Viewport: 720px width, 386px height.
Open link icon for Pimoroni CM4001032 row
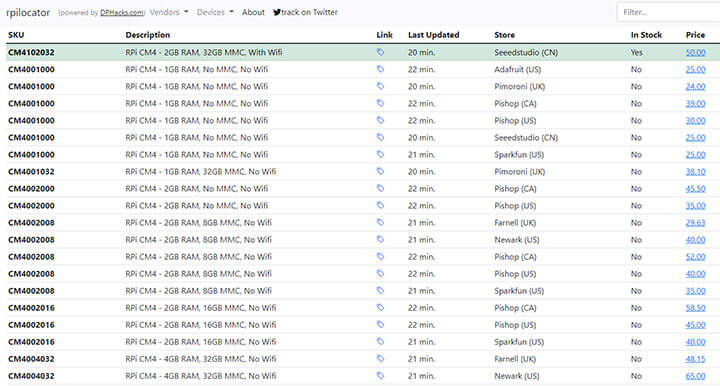(380, 171)
